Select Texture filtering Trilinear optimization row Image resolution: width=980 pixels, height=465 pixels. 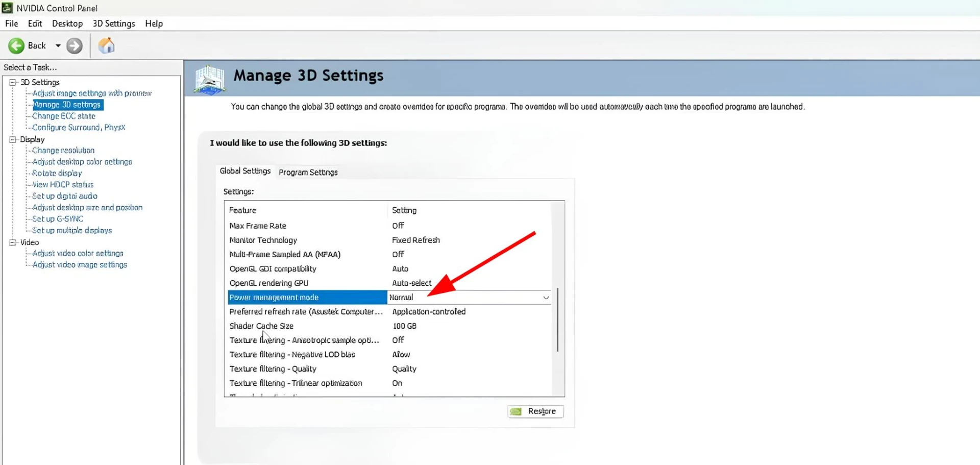[x=389, y=383]
